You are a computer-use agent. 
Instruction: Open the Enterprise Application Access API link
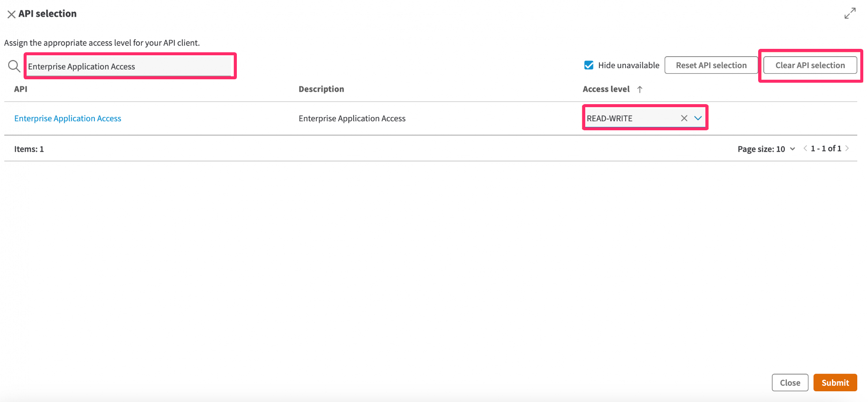68,118
